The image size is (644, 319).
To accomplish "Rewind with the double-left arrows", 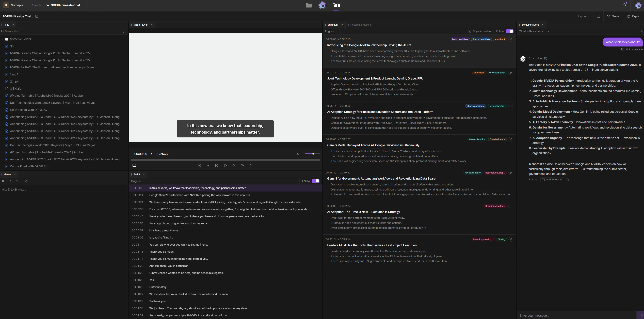I will click(x=208, y=166).
